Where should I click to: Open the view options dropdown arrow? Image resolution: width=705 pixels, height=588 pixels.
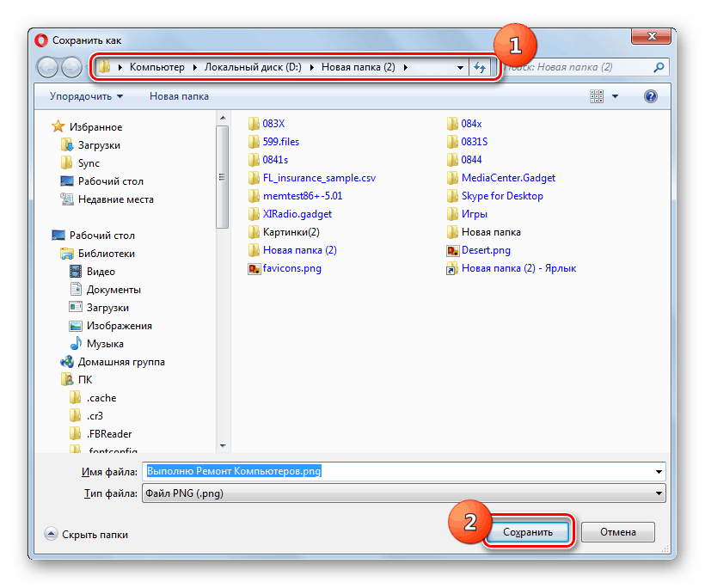pyautogui.click(x=615, y=96)
